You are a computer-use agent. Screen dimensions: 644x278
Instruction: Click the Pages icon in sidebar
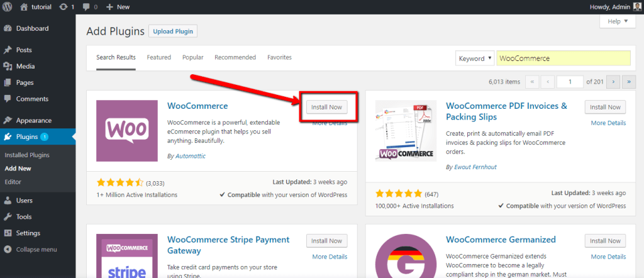coord(8,82)
